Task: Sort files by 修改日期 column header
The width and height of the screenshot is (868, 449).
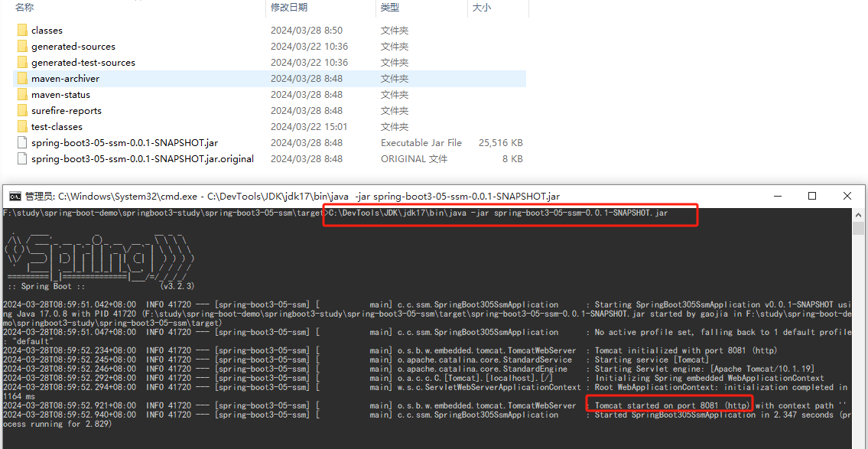Action: click(289, 7)
